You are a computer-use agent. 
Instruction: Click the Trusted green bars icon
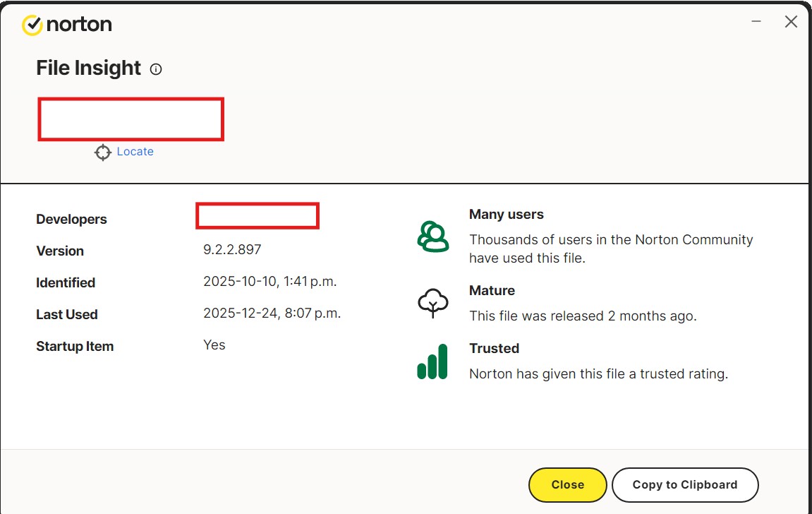[432, 361]
